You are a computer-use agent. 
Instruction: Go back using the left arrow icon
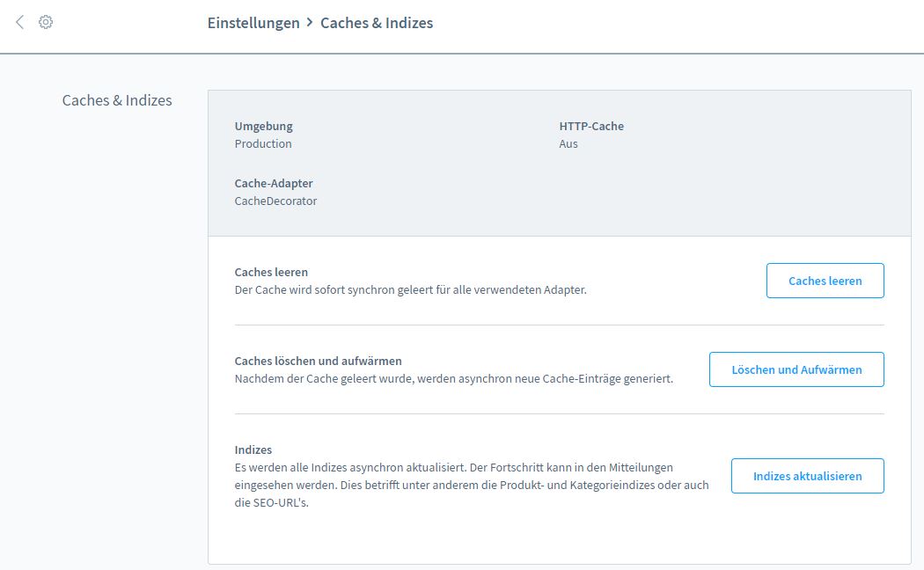(19, 22)
